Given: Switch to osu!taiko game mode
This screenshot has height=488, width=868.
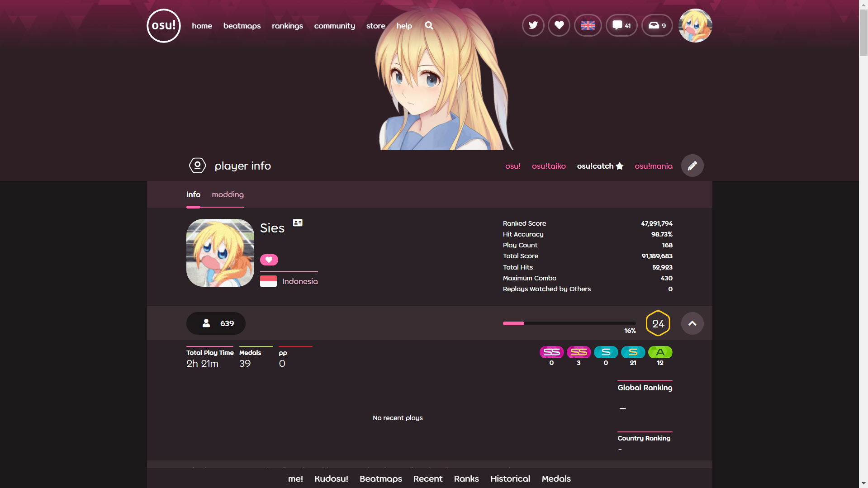Looking at the screenshot, I should [549, 166].
